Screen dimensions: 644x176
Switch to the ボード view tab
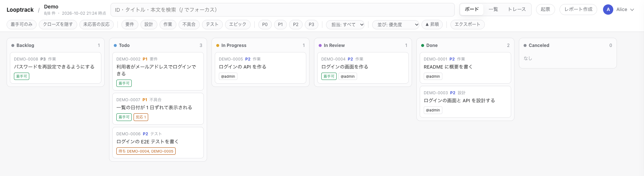click(472, 10)
